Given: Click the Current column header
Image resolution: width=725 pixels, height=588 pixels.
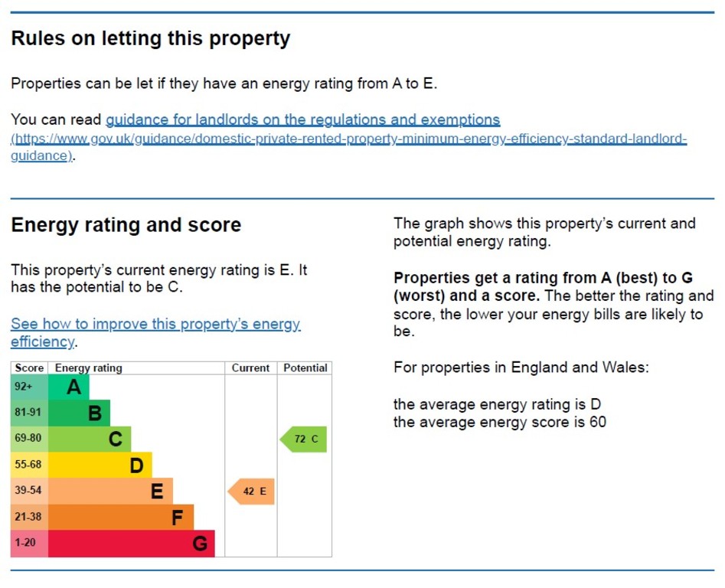Looking at the screenshot, I should pos(250,368).
